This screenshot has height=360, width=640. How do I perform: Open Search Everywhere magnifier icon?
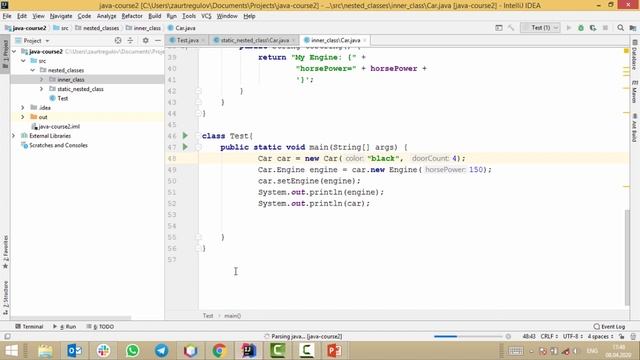(x=620, y=28)
